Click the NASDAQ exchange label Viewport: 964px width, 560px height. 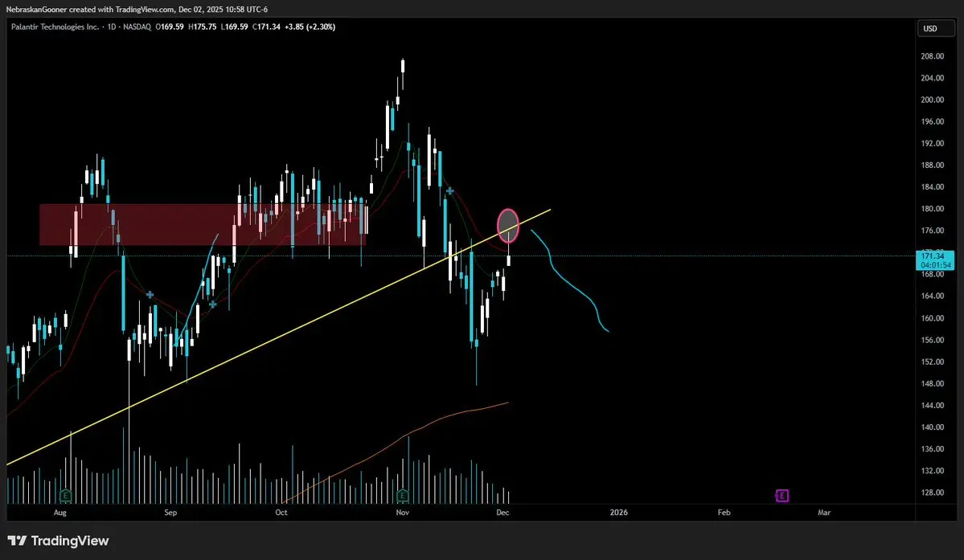pyautogui.click(x=137, y=27)
